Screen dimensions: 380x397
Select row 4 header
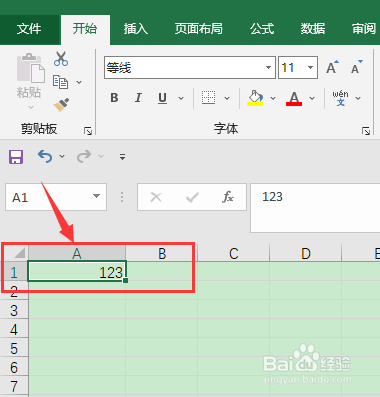(14, 330)
